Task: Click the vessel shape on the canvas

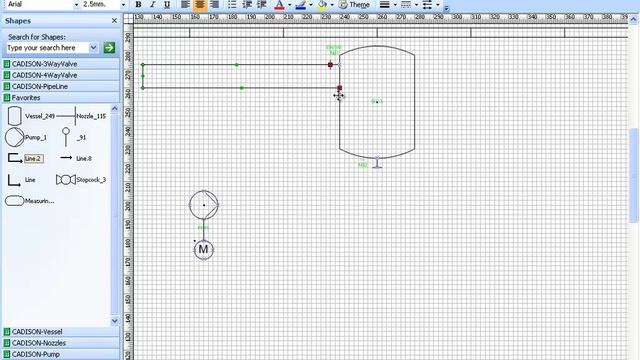Action: [x=377, y=102]
